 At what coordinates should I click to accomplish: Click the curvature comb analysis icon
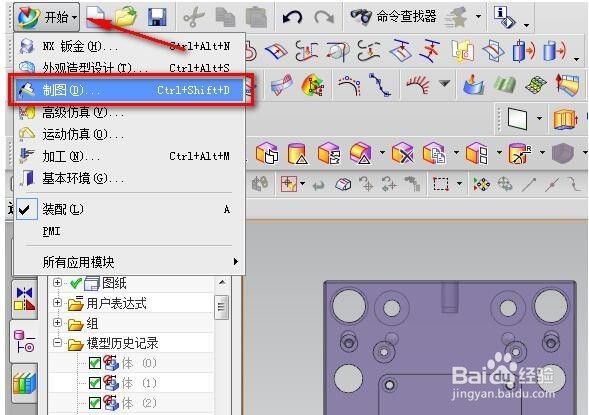418,84
